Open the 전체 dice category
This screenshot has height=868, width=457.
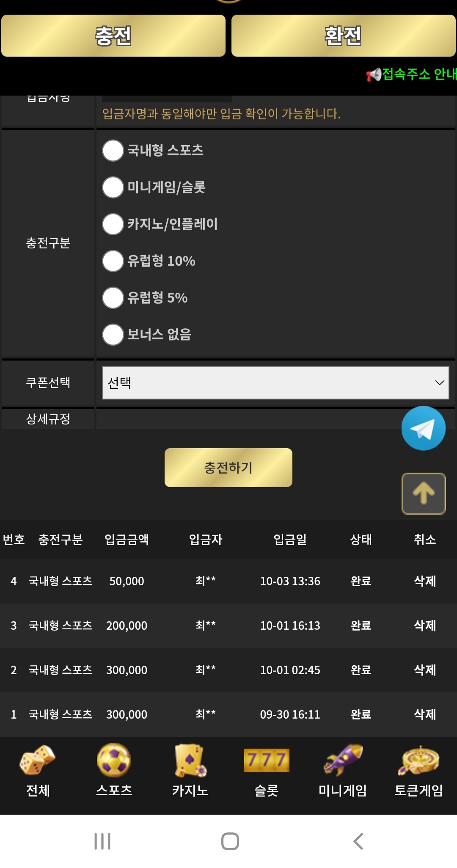(x=38, y=771)
